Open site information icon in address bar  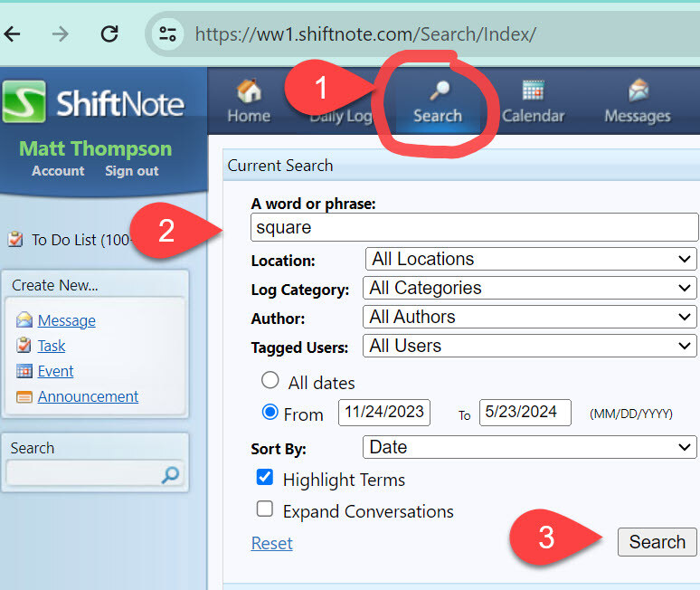[168, 34]
